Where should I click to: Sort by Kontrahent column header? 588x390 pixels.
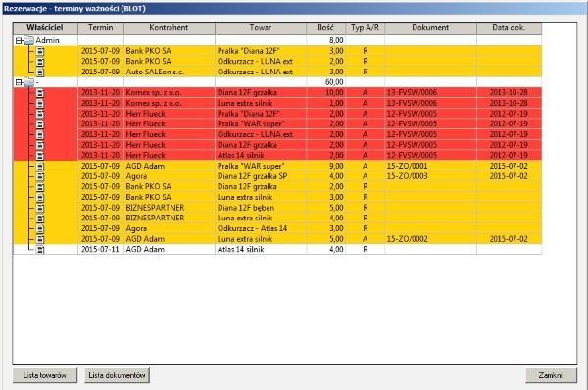(x=170, y=28)
